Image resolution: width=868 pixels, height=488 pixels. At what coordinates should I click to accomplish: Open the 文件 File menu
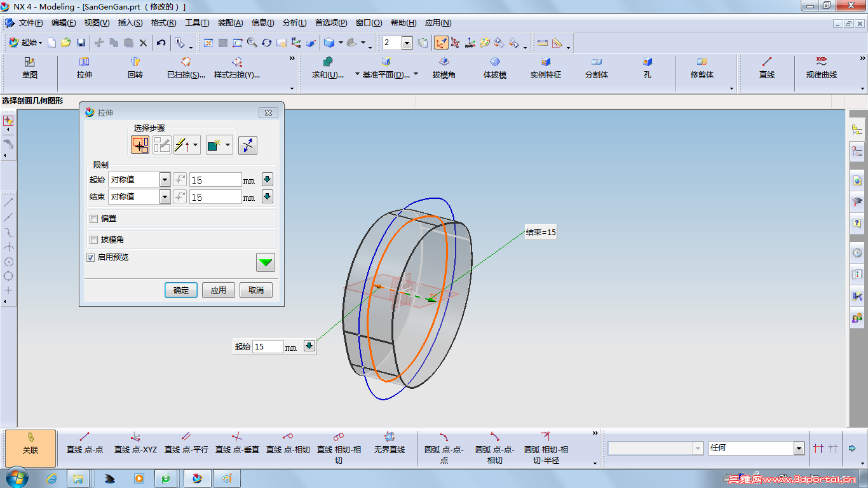31,23
